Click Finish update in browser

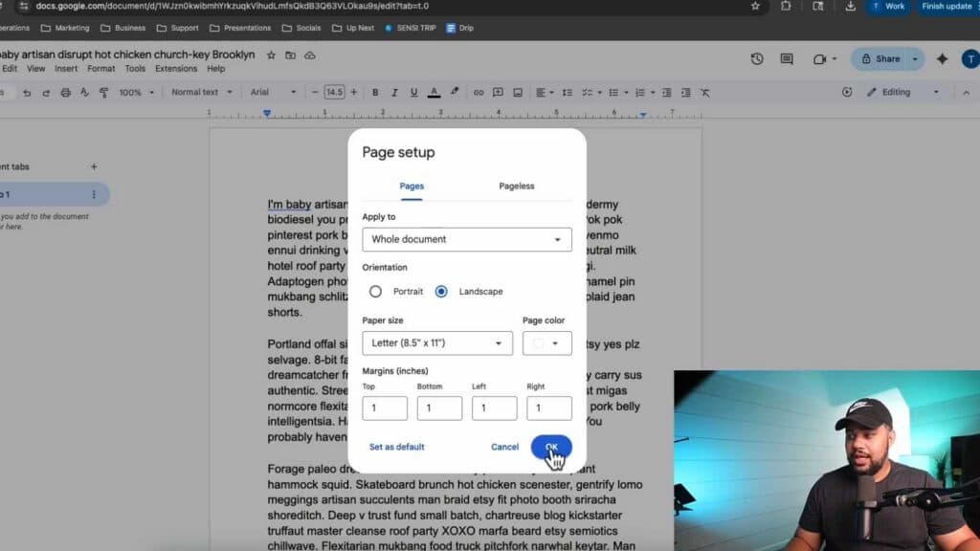(x=947, y=7)
